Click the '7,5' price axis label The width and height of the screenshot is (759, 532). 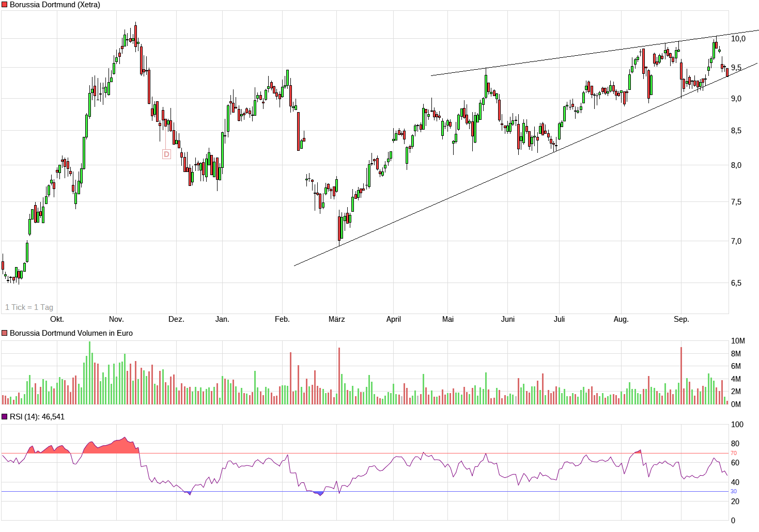point(736,202)
